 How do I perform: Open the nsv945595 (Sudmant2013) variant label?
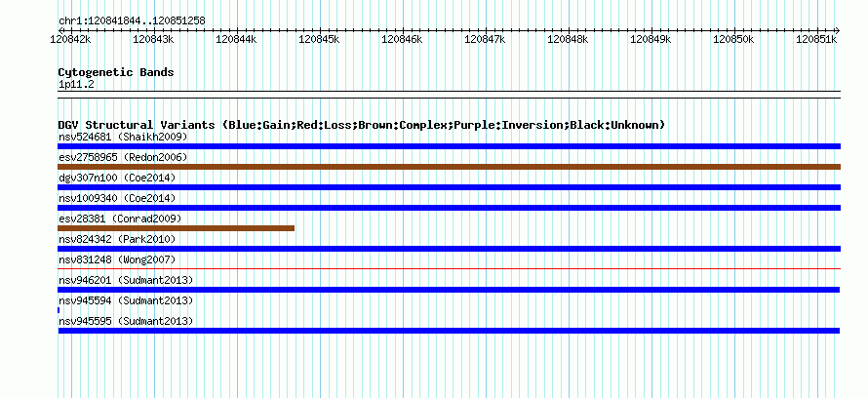[126, 321]
